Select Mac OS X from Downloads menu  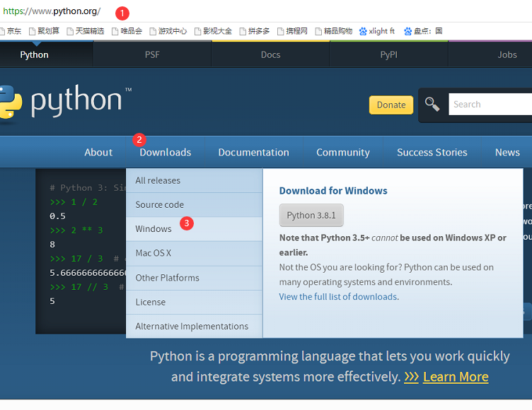(x=194, y=253)
